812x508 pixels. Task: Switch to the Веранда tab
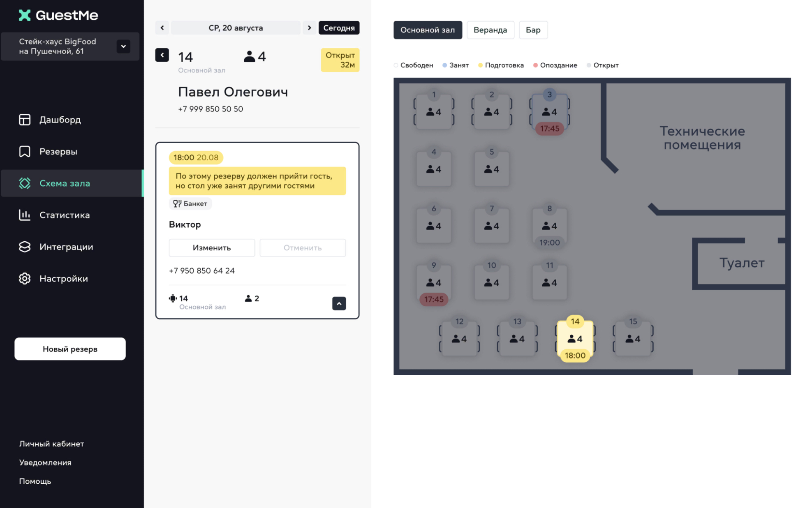[x=490, y=30]
